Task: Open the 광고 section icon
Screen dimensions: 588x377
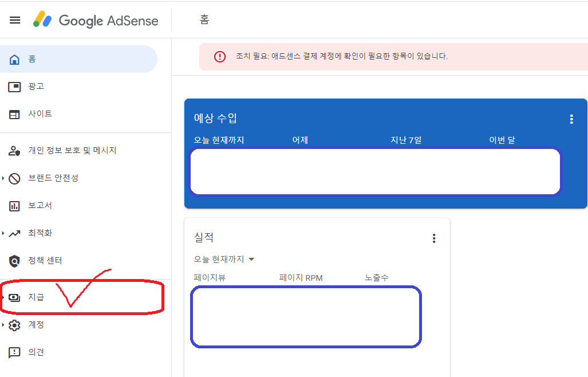Action: (x=16, y=86)
